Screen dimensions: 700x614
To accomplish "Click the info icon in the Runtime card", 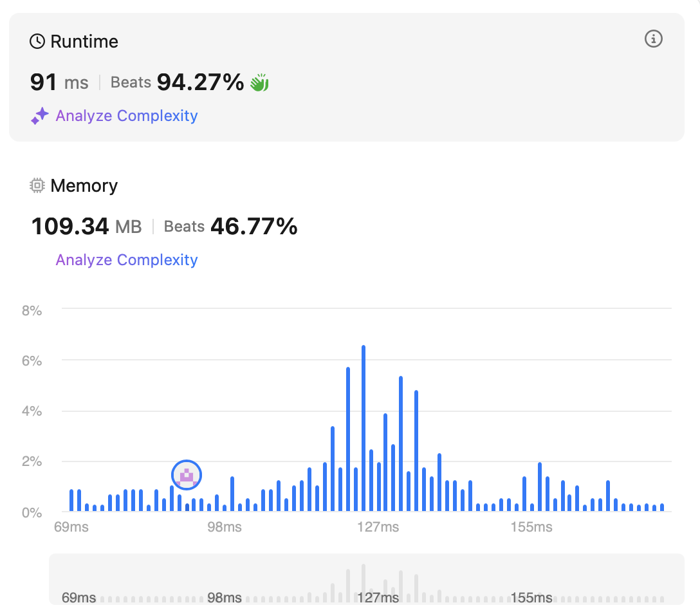I will click(x=653, y=39).
